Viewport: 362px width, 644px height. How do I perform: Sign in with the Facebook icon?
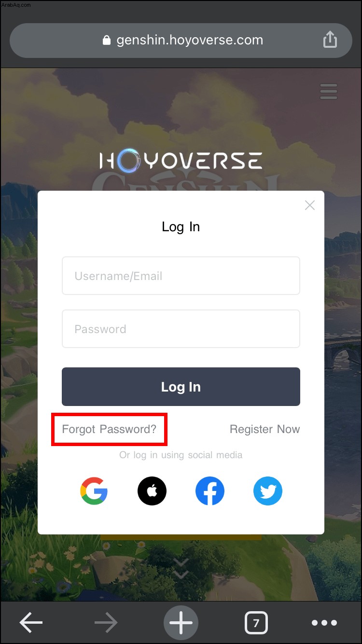[210, 491]
